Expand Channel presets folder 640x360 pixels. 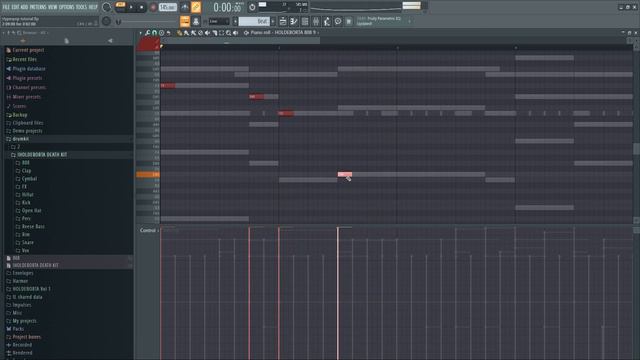pyautogui.click(x=29, y=87)
